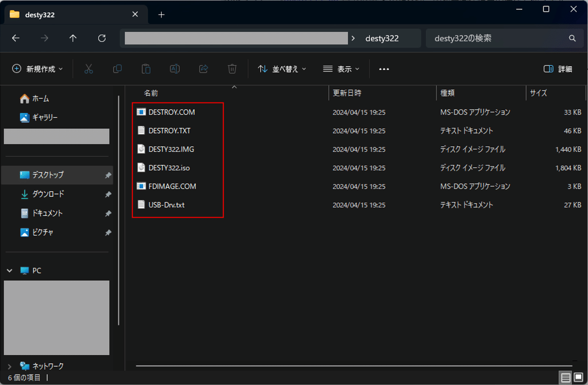Click the USB-Drv.txt file name
The width and height of the screenshot is (588, 385).
pyautogui.click(x=167, y=205)
